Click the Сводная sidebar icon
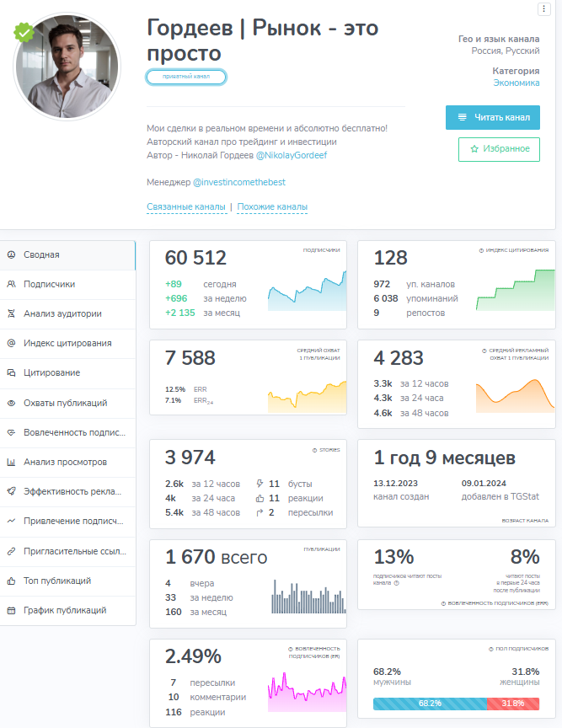 pyautogui.click(x=11, y=254)
